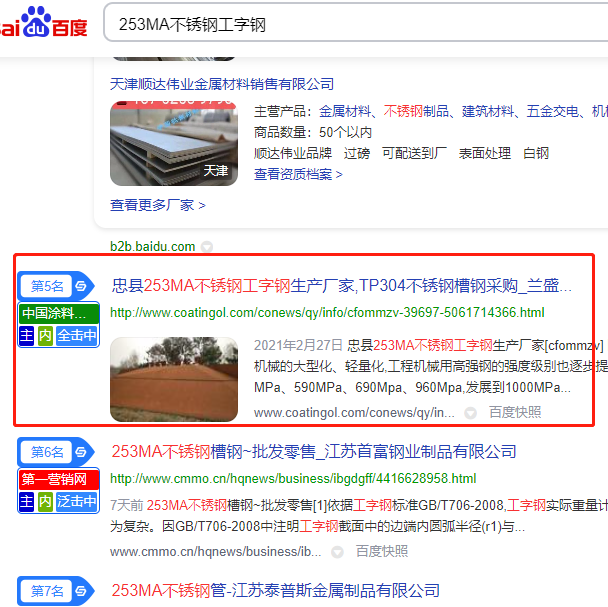Click 商品数量: 50个以内 text
The height and width of the screenshot is (607, 608).
click(x=313, y=132)
